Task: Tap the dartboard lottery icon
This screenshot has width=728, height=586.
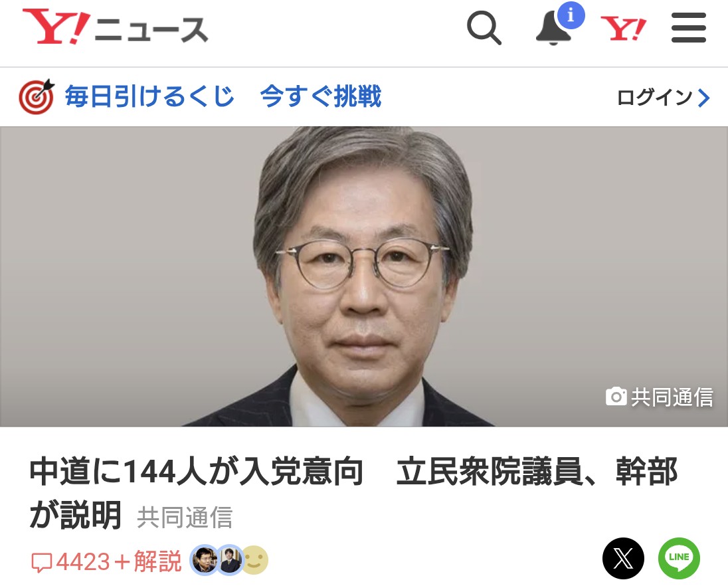Action: (37, 96)
